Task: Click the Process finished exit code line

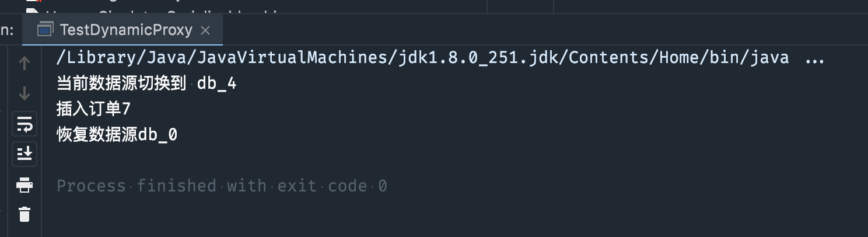Action: tap(222, 186)
